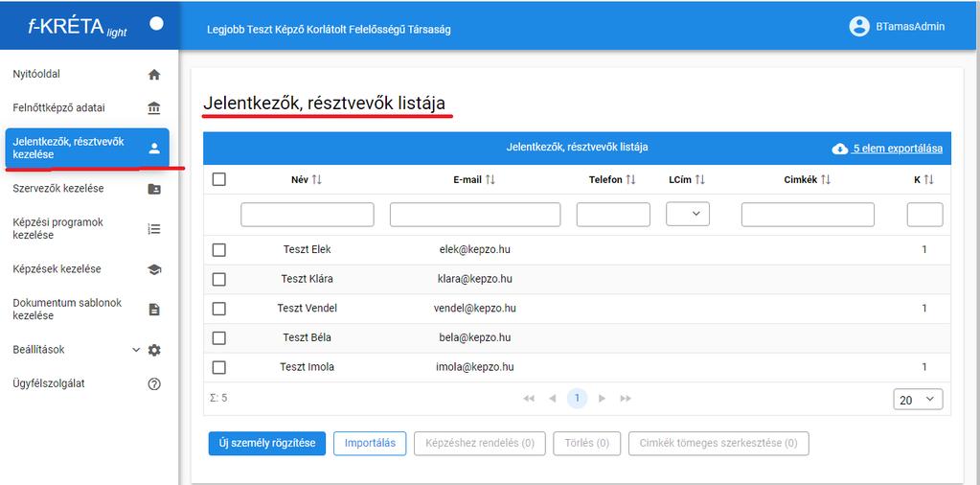Focus the Telefon filter input
This screenshot has height=485, width=980.
click(x=613, y=215)
